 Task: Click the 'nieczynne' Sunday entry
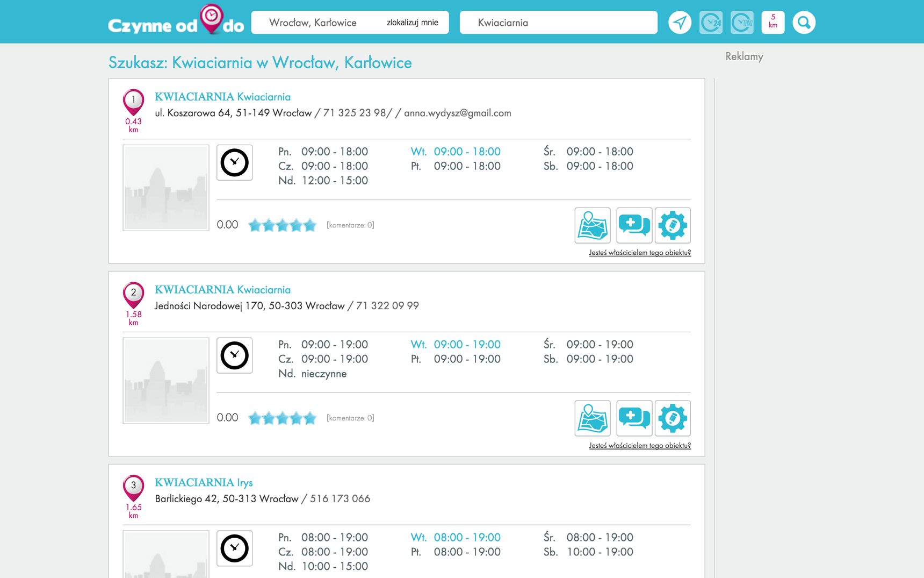[324, 374]
